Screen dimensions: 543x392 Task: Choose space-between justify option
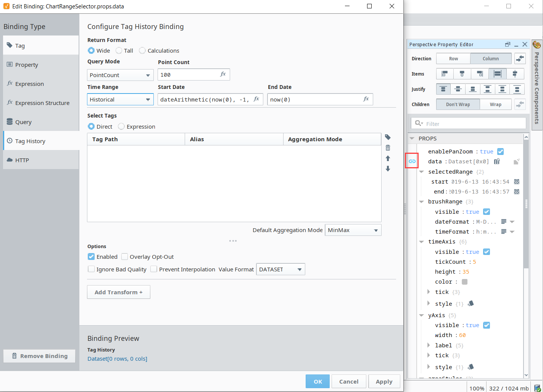point(488,89)
